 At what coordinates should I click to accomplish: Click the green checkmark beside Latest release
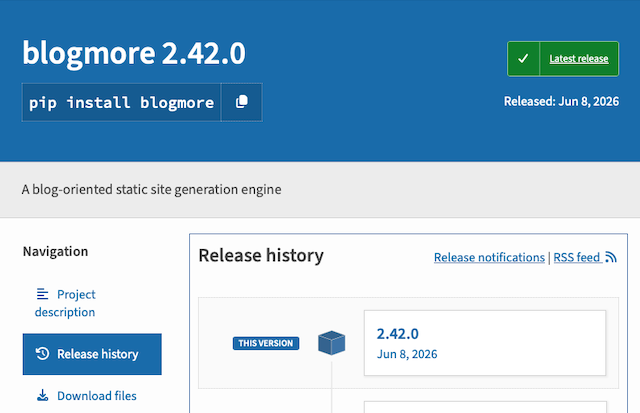coord(523,59)
